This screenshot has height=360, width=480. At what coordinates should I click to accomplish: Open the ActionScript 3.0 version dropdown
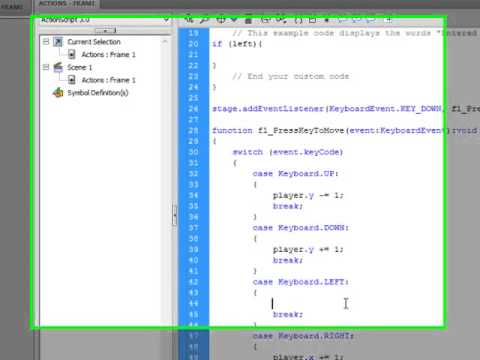pos(104,20)
